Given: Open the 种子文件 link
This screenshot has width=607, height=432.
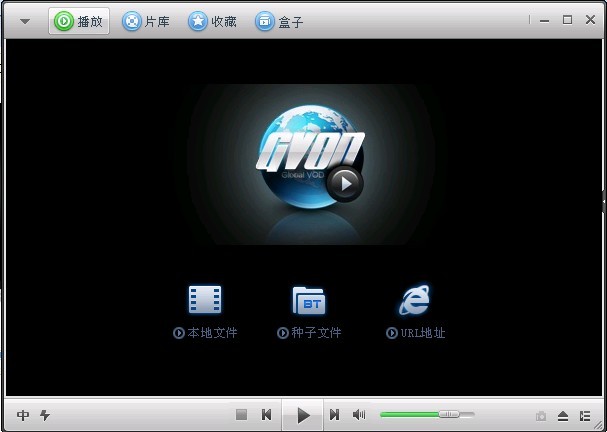Looking at the screenshot, I should click(x=310, y=333).
